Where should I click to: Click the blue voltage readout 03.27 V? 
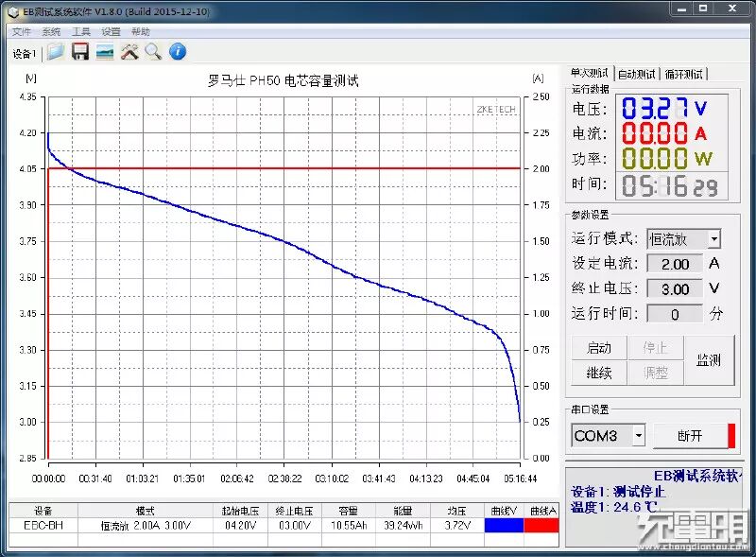664,109
